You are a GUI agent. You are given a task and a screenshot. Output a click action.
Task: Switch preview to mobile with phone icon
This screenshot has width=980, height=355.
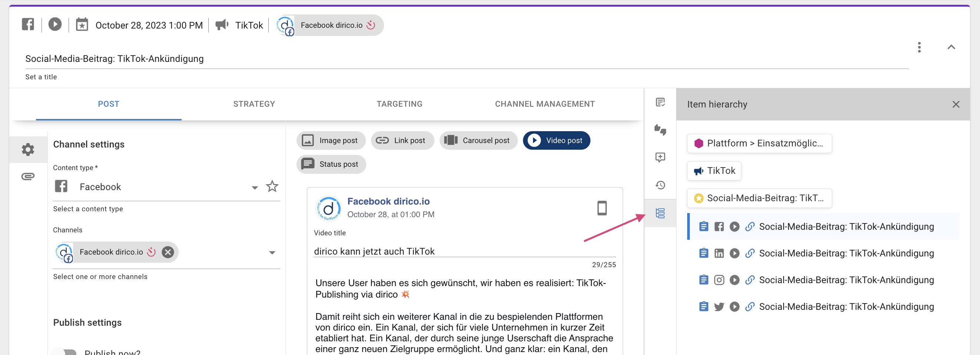[602, 208]
